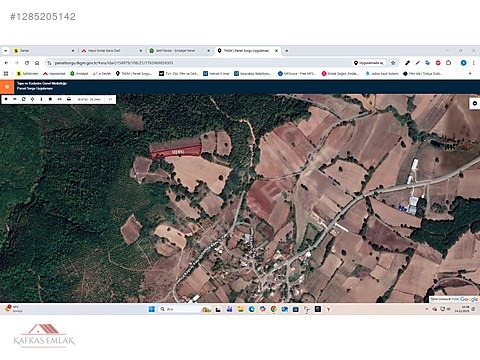
Task: Click the print icon in the map toolbar
Action: [x=69, y=99]
